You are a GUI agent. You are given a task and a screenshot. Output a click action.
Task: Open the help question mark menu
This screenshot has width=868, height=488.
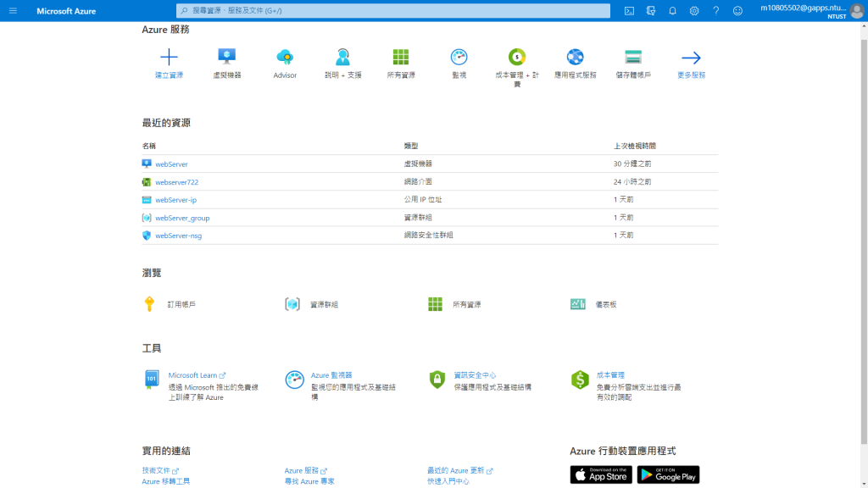[715, 10]
